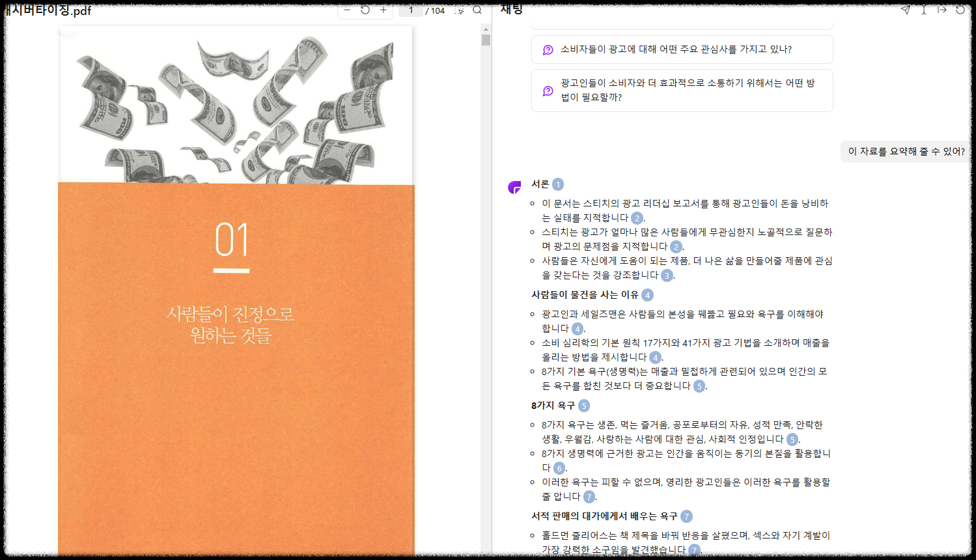Open the suggested question about consumer ad interests

(682, 49)
